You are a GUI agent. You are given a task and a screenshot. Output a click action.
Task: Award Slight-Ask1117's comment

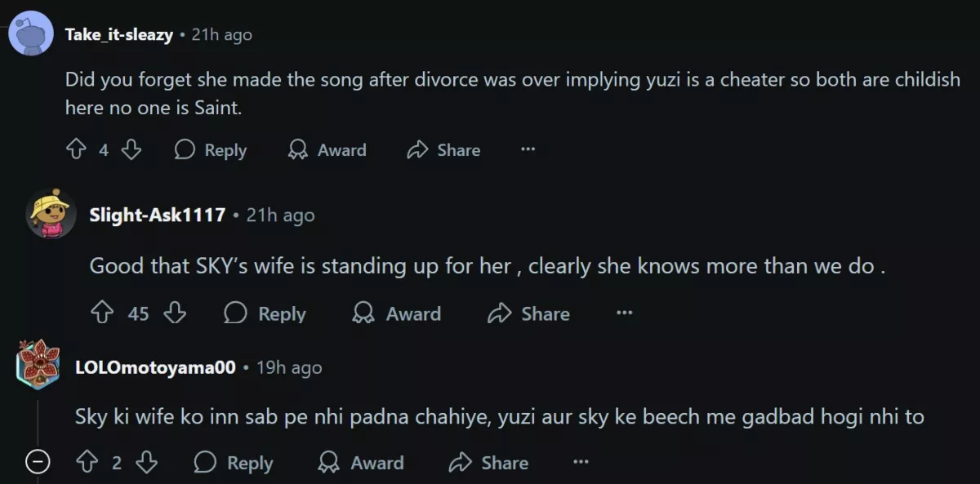pyautogui.click(x=396, y=314)
